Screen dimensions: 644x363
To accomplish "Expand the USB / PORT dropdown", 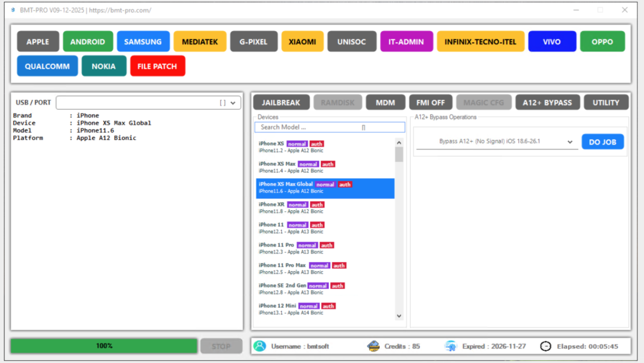I will coord(233,103).
